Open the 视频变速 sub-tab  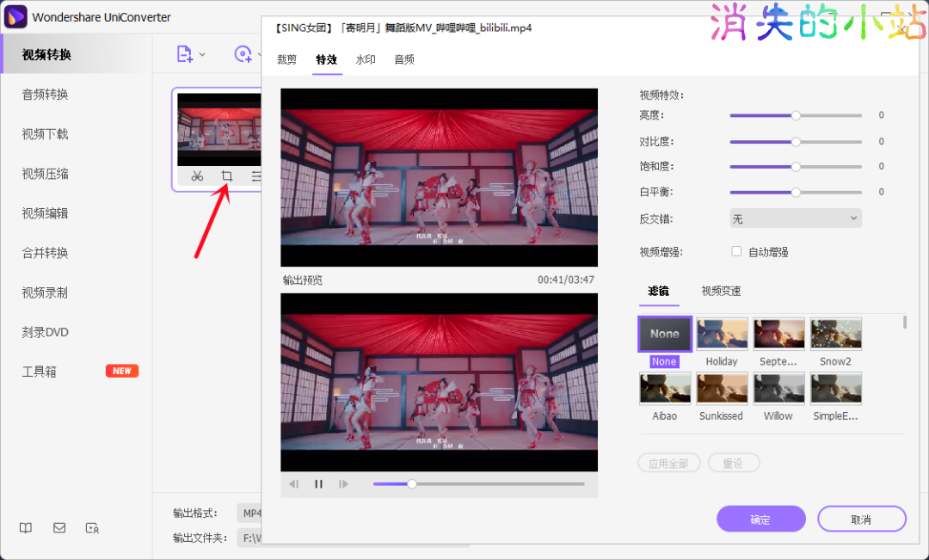click(x=721, y=291)
